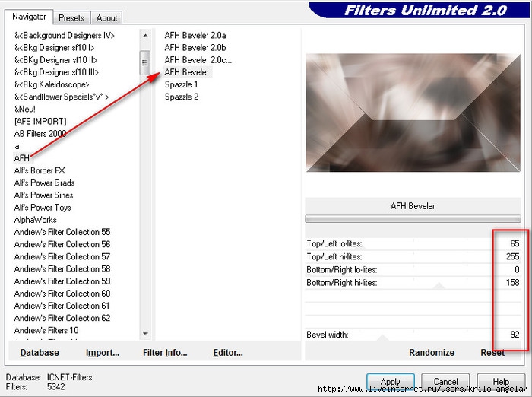Select &<Bkg Kaleidoscope> category
The image size is (532, 397).
[52, 84]
